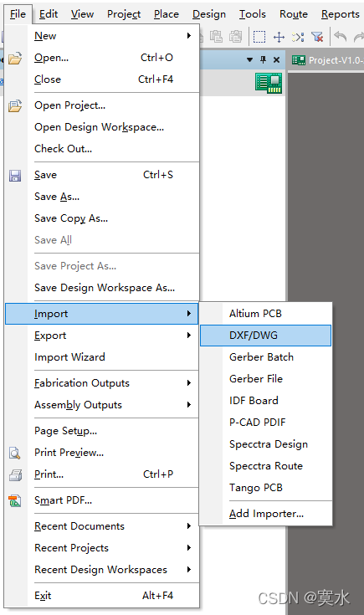Click the Undo arrow in toolbar
Image resolution: width=364 pixels, height=615 pixels.
[341, 37]
